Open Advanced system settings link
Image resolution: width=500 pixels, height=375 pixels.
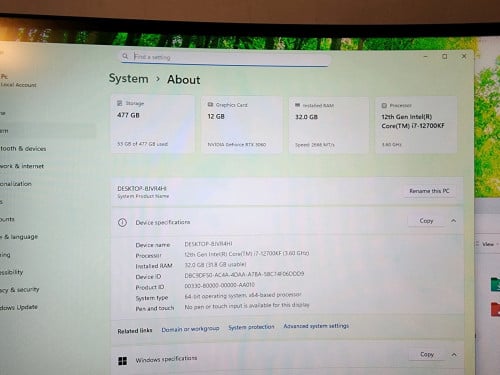316,326
